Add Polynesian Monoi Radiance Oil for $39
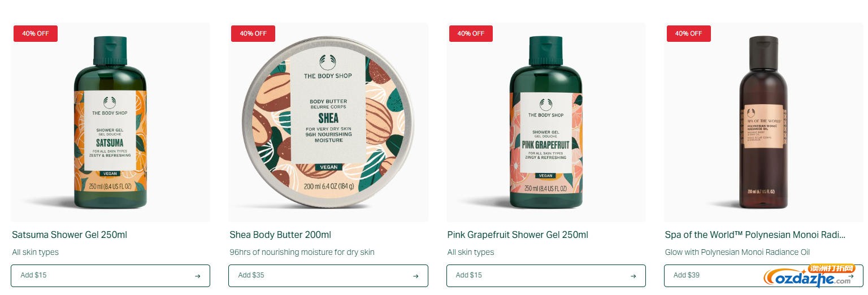 [763, 276]
